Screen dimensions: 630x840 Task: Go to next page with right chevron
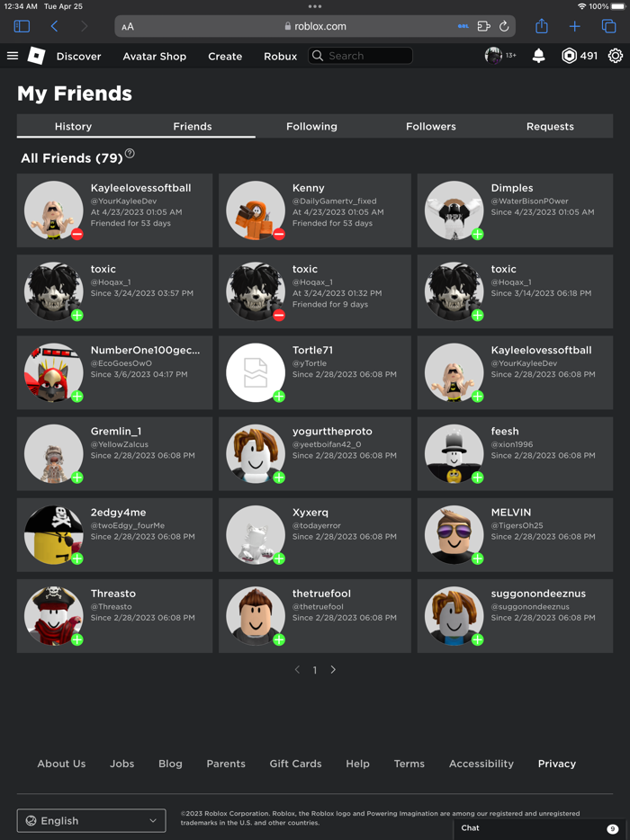tap(333, 670)
